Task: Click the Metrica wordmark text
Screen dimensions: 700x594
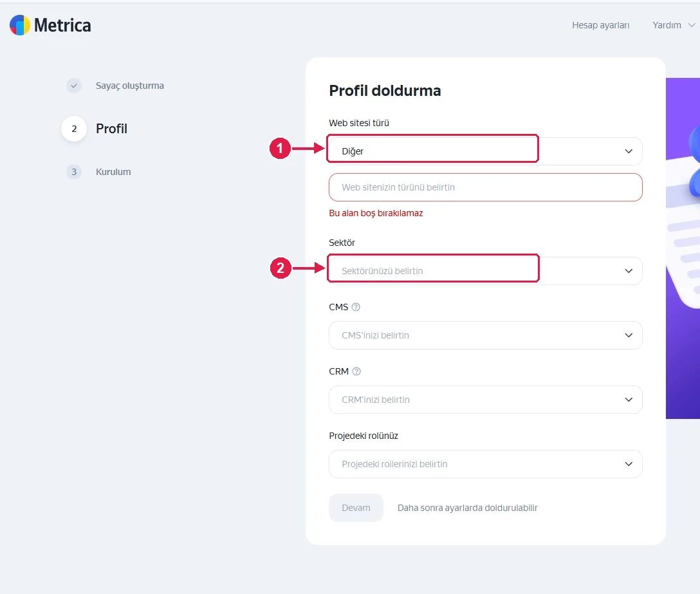Action: (62, 26)
